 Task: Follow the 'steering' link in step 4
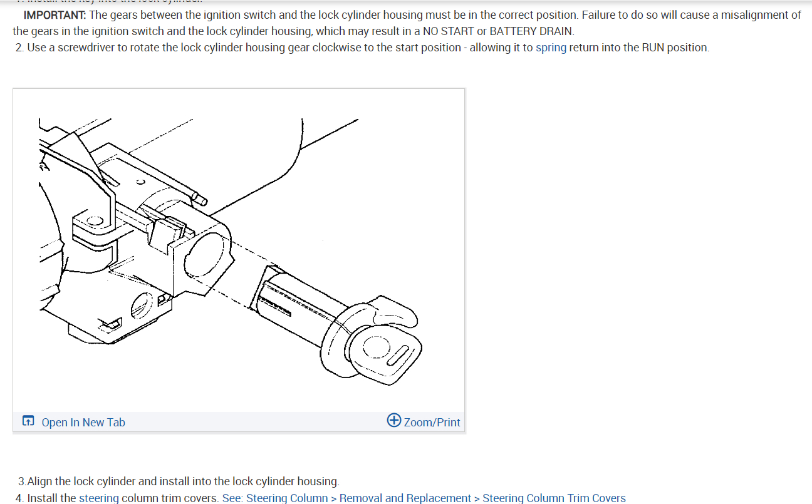(98, 498)
